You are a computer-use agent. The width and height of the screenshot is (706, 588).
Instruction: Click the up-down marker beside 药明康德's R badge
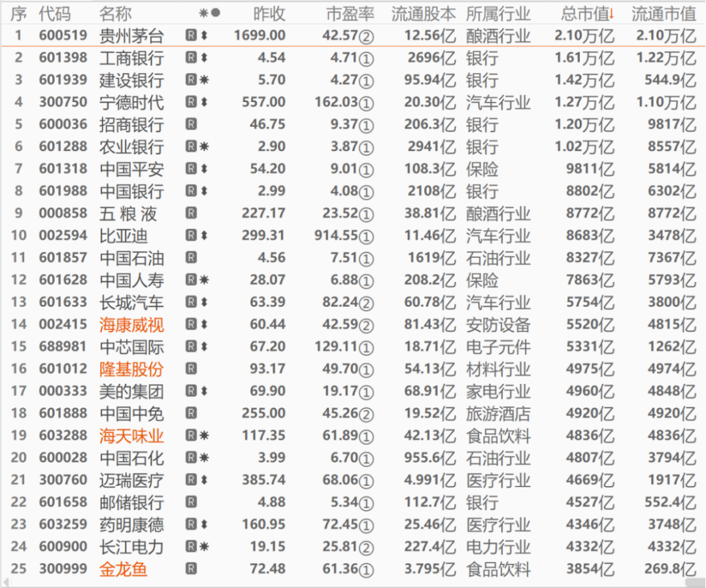204,525
